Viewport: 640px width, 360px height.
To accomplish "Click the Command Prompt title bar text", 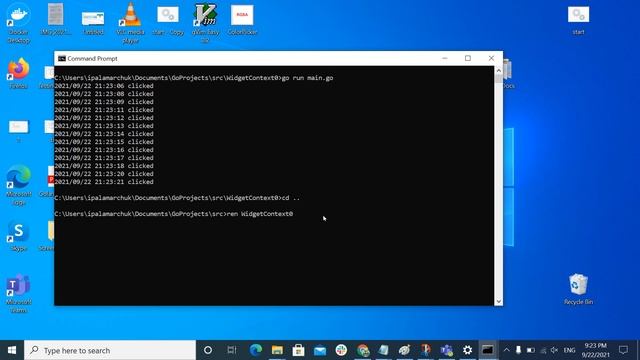I will (x=92, y=59).
